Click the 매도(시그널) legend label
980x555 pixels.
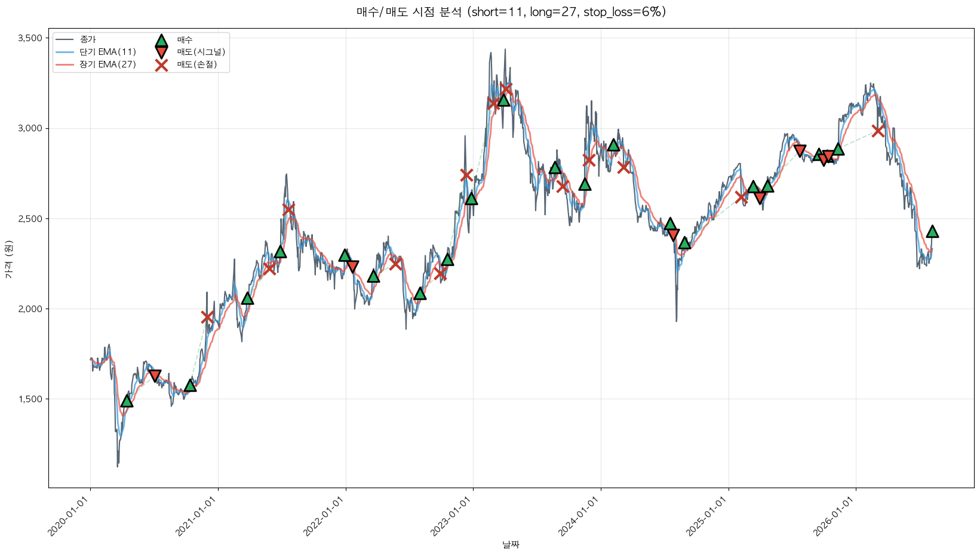(201, 52)
